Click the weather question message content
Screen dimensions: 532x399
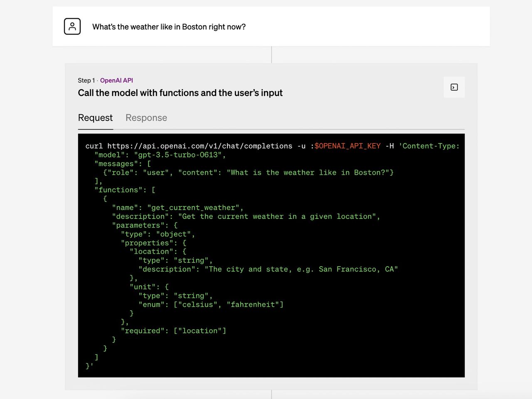(310, 172)
